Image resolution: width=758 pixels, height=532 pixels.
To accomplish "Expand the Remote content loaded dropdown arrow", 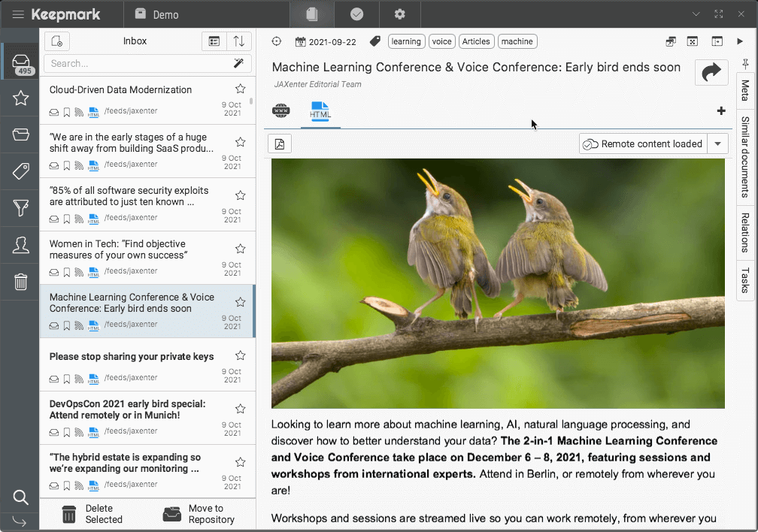I will tap(717, 144).
